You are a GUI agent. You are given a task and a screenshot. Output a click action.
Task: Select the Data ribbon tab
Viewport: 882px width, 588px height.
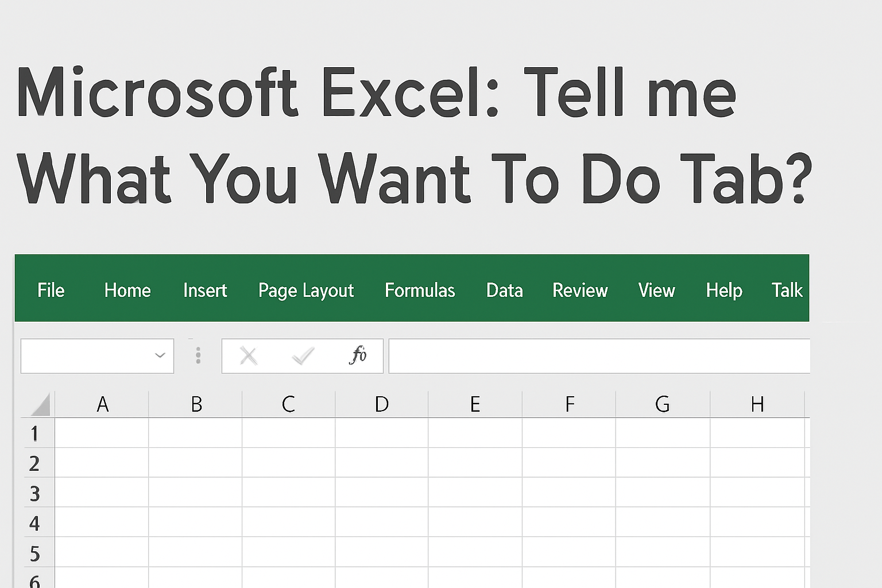tap(504, 291)
